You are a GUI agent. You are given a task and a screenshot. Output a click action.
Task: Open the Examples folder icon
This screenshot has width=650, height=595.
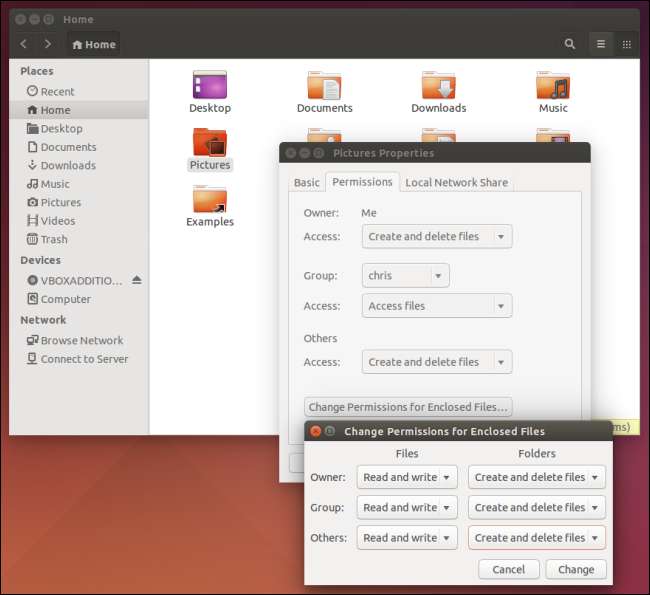(210, 200)
